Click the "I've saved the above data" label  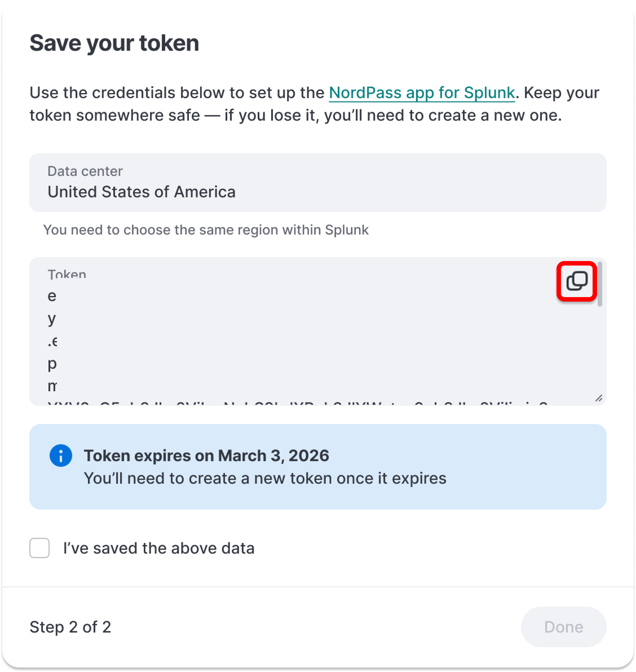point(159,548)
